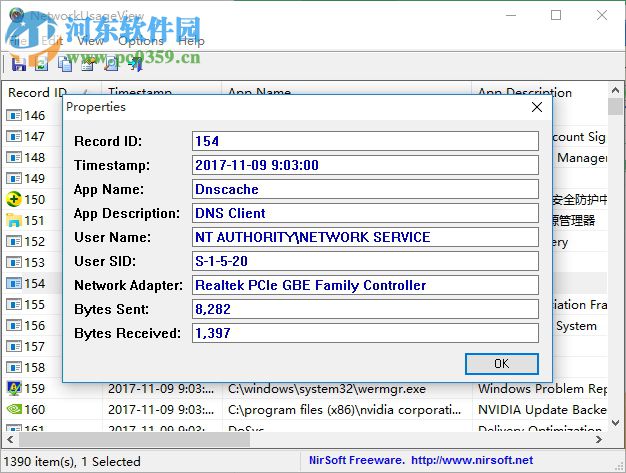Click the vertical scrollbar up arrow
Image resolution: width=626 pixels, height=473 pixels.
click(615, 91)
